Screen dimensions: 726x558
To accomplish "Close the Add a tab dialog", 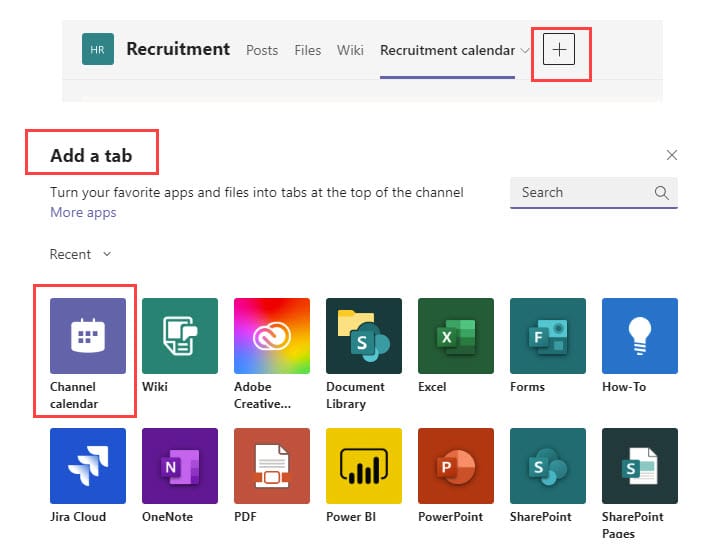I will [x=672, y=155].
